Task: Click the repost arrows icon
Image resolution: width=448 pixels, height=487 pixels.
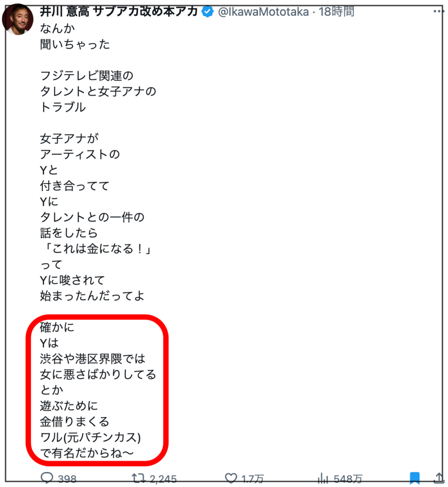Action: 138,478
